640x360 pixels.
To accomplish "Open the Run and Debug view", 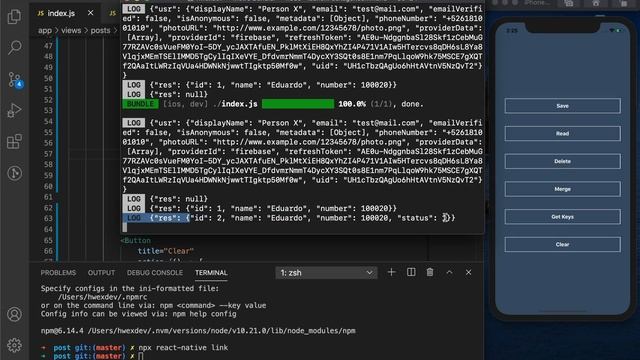I will (x=14, y=111).
